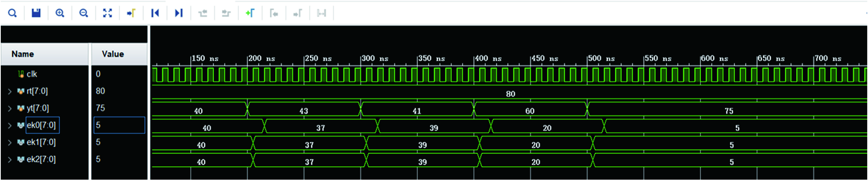Jump to the start time
Image resolution: width=868 pixels, height=180 pixels.
[155, 13]
